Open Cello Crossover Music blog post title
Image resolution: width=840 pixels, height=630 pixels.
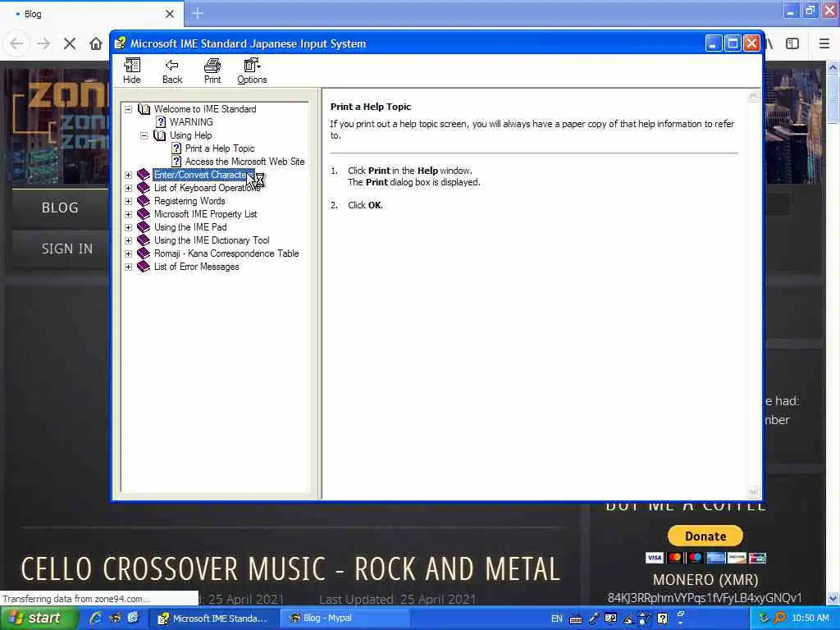point(290,569)
